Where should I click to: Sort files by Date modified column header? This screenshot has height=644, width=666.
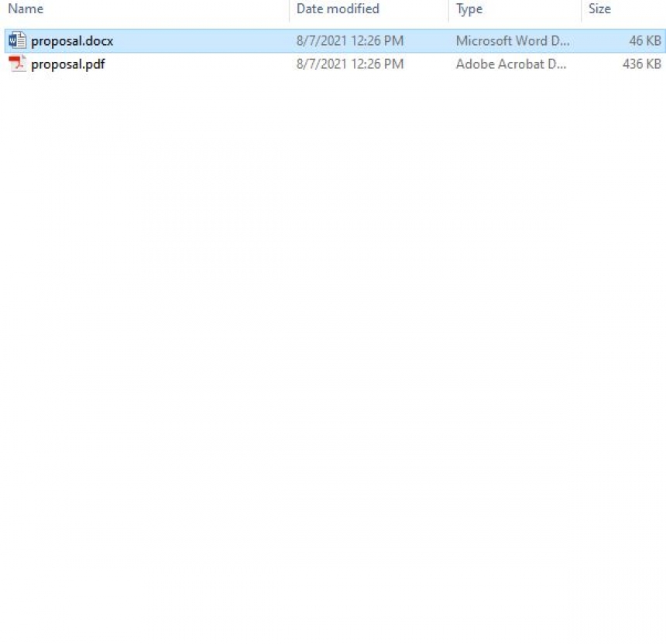(338, 9)
